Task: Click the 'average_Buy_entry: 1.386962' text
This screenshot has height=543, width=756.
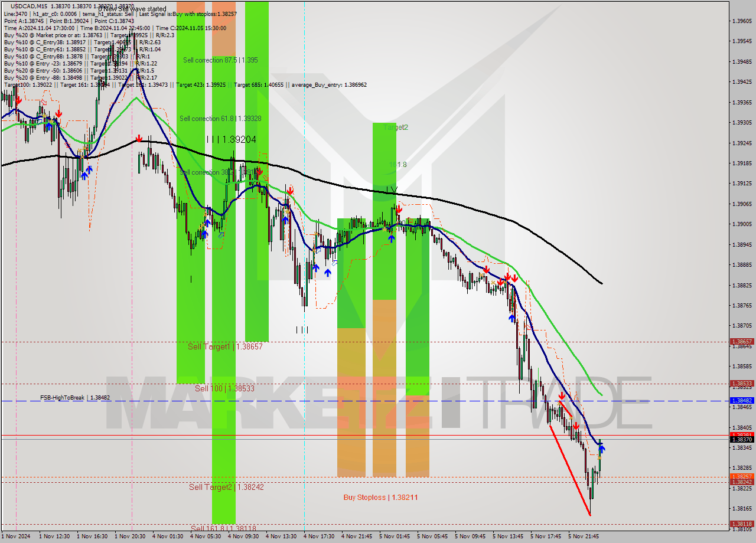Action: pyautogui.click(x=329, y=84)
